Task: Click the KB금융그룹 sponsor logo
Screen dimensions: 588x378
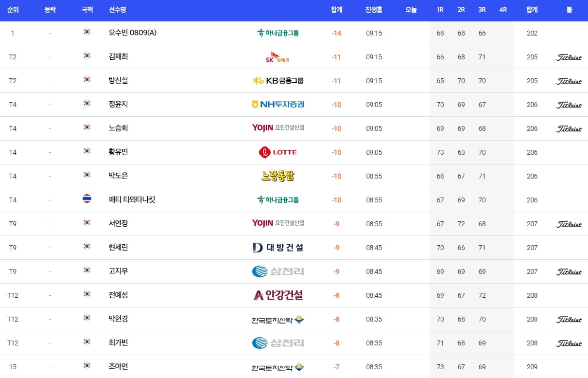Action: (x=277, y=81)
